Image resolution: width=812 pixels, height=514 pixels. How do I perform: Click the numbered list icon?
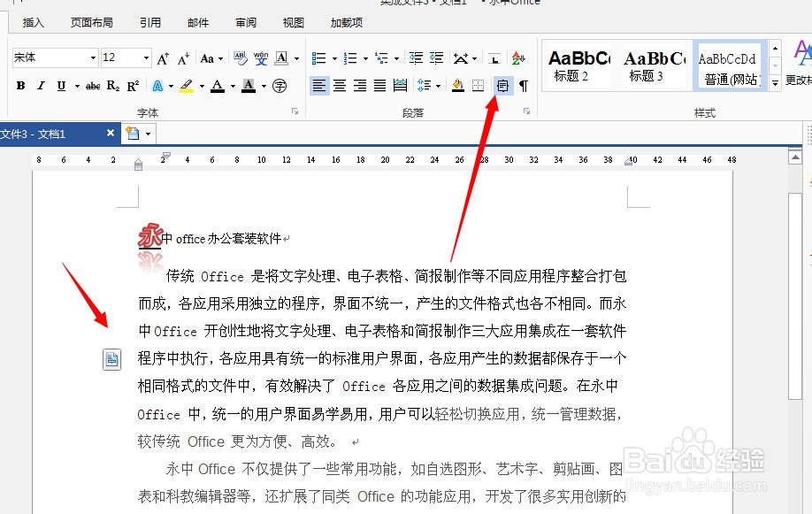click(x=350, y=58)
